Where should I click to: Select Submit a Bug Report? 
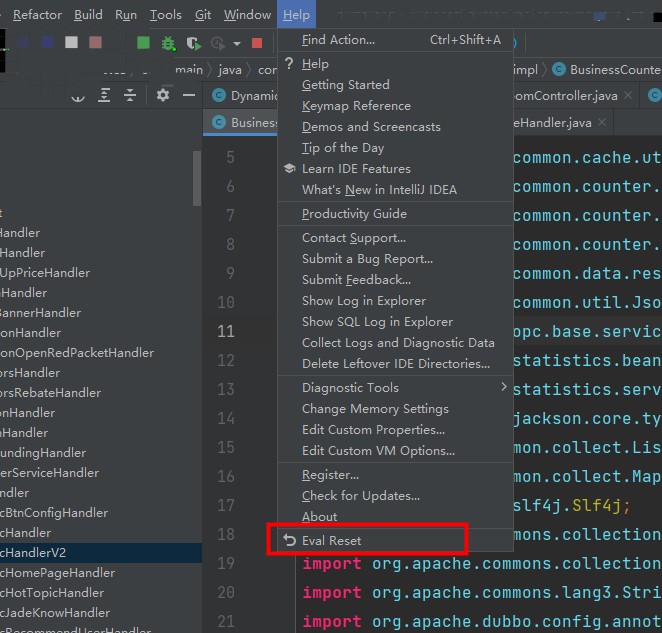pos(395,258)
